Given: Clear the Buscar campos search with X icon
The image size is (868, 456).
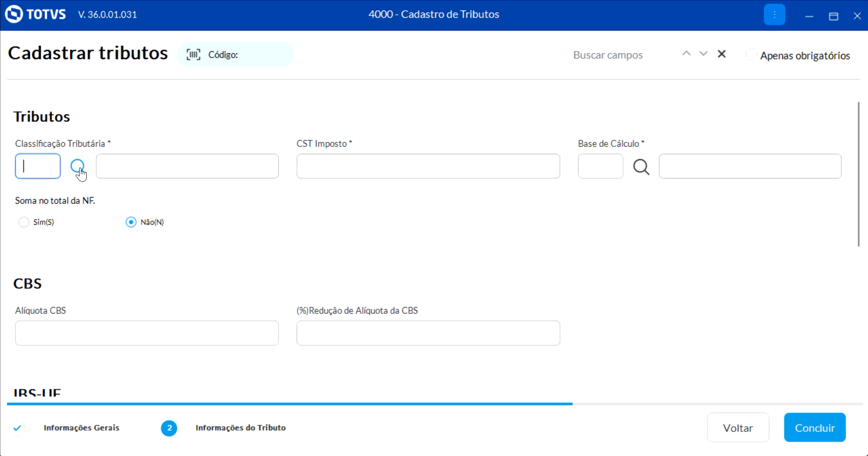Looking at the screenshot, I should 722,54.
